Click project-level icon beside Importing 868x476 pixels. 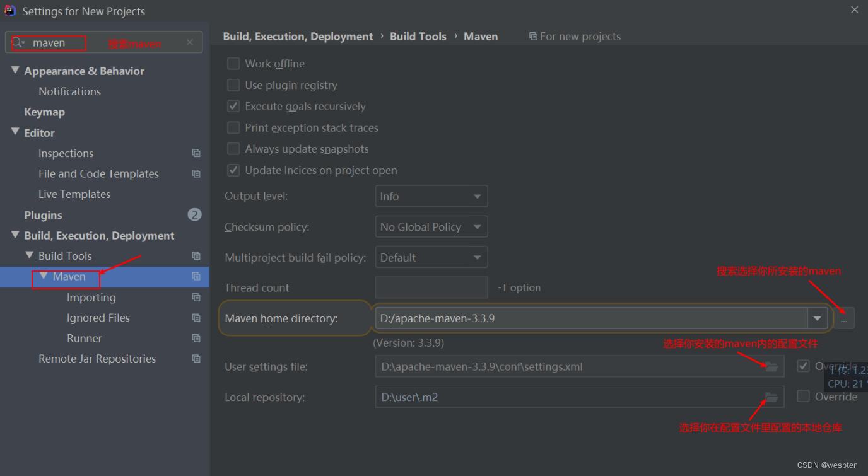[196, 298]
